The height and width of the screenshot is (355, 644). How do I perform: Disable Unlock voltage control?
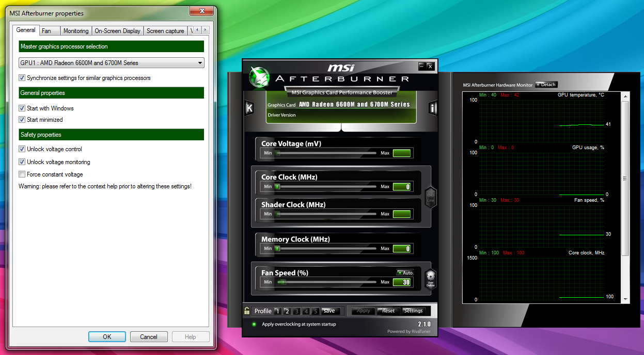pos(22,149)
